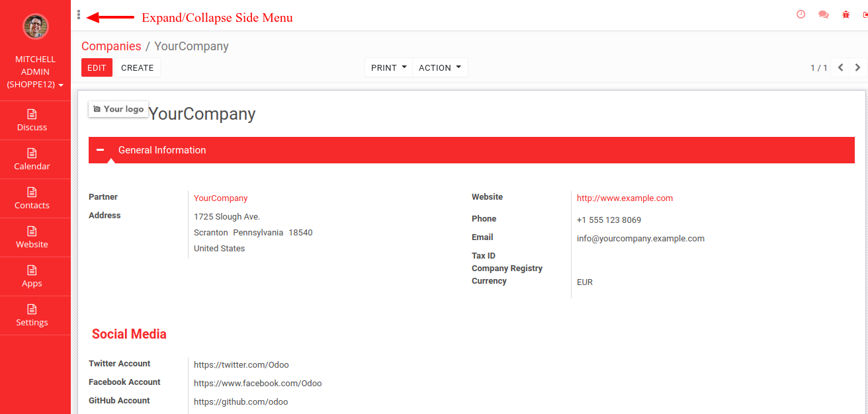Click the email info@yourcompany.example.com
The width and height of the screenshot is (868, 414).
(x=640, y=239)
